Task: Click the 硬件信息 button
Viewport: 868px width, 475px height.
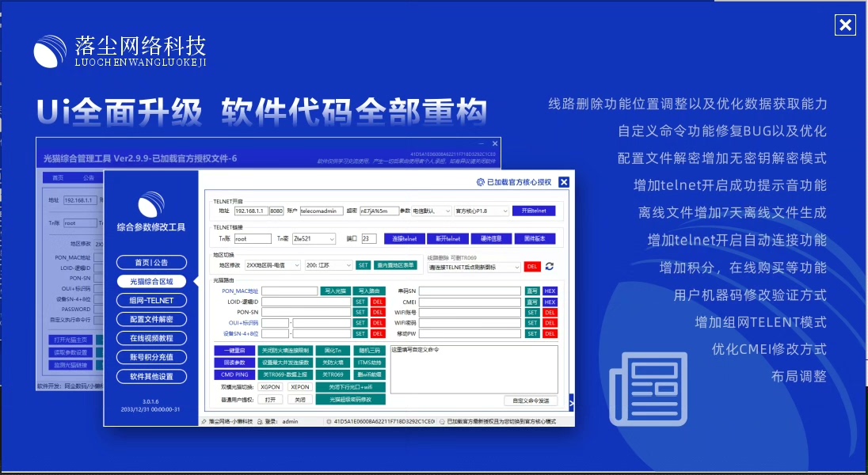Action: (491, 238)
